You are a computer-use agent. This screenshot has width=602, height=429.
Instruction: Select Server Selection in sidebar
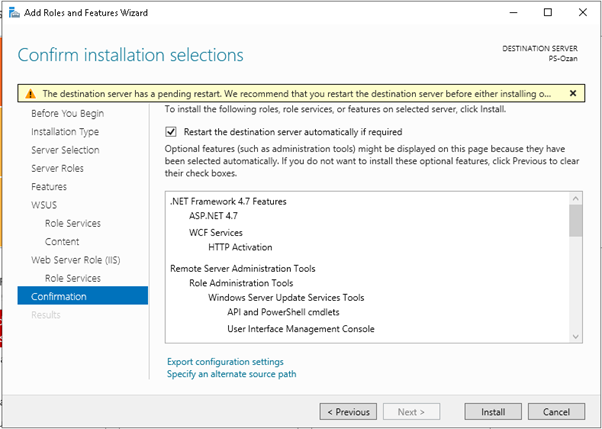(x=65, y=150)
